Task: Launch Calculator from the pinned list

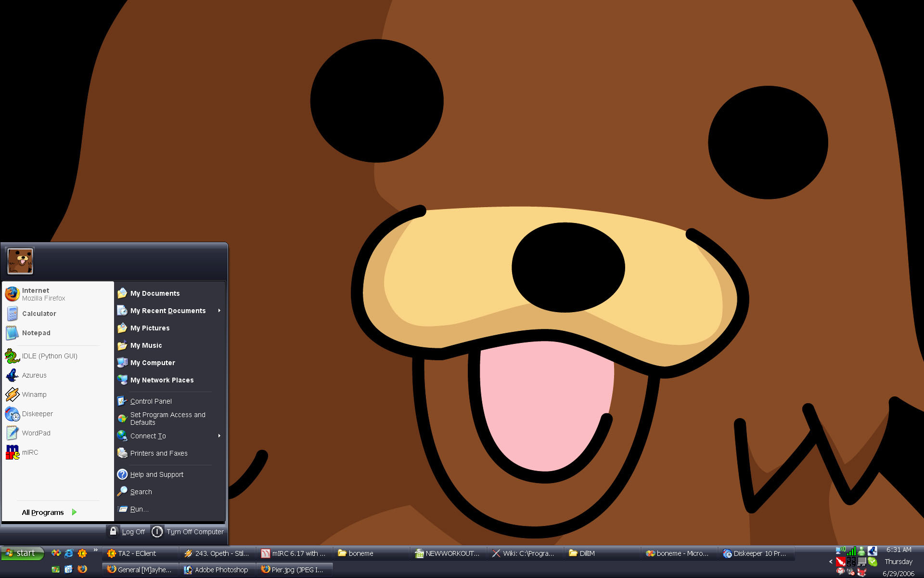Action: click(x=57, y=314)
